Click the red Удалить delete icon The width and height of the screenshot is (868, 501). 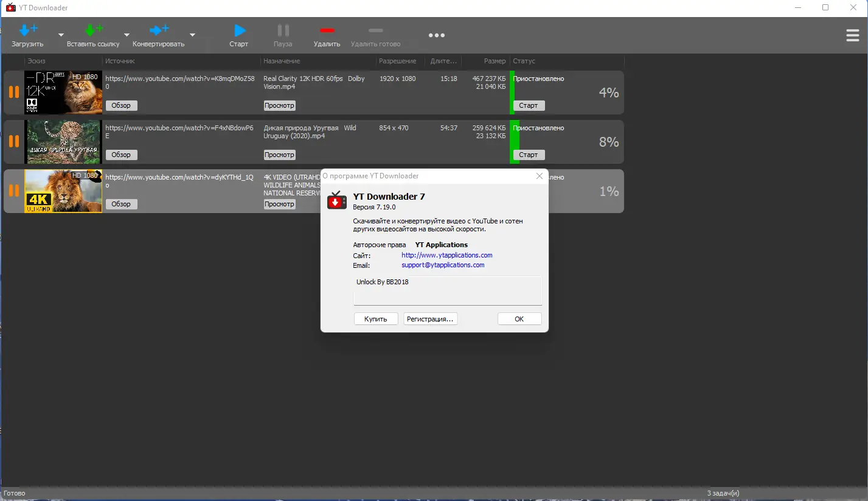327,30
